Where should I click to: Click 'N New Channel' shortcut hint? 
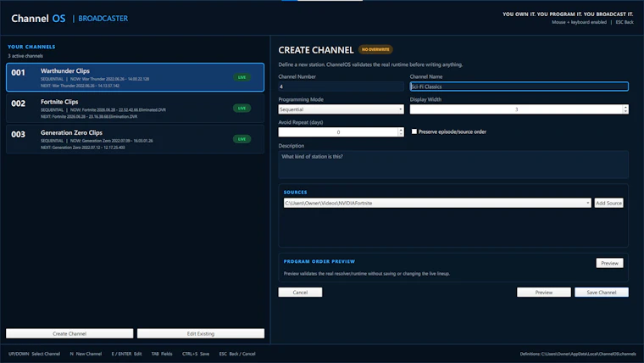click(x=86, y=354)
